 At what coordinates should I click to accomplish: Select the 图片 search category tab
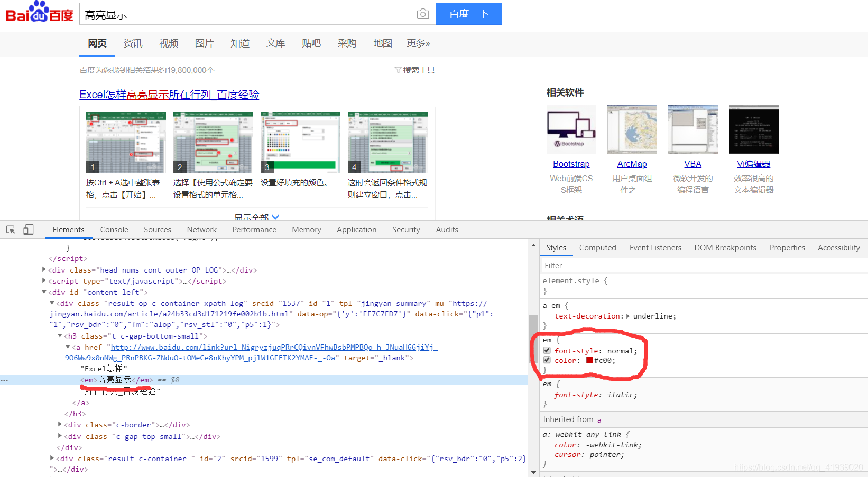point(204,43)
